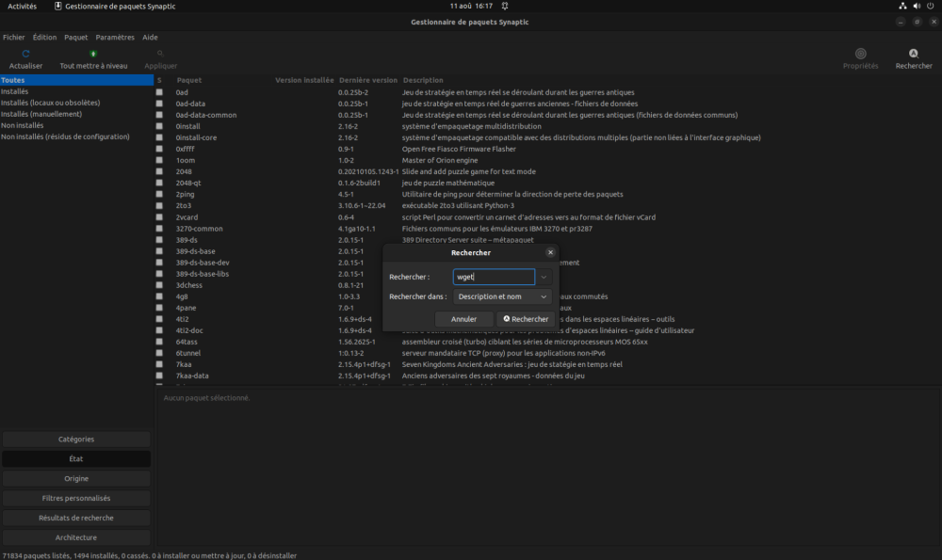Click the power icon in top bar
This screenshot has height=560, width=942.
[930, 6]
